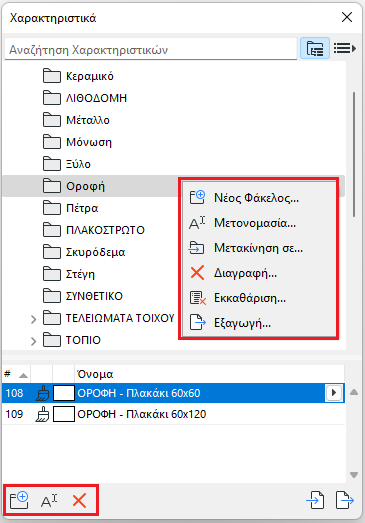The height and width of the screenshot is (523, 365).
Task: Click the attribute list scroll up arrow
Action: click(x=354, y=393)
